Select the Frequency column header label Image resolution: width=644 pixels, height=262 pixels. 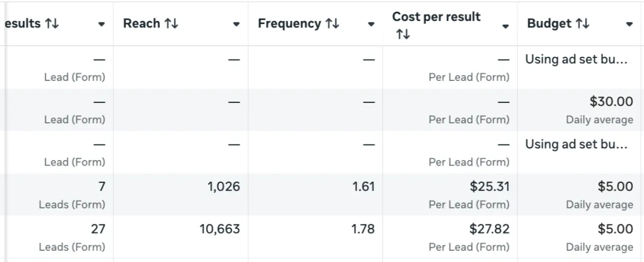289,24
